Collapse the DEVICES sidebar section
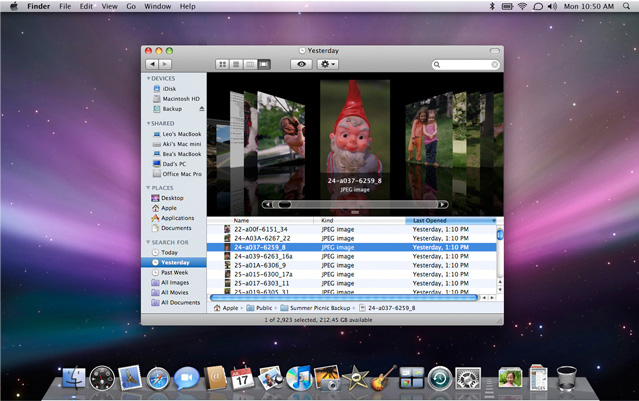 [148, 78]
